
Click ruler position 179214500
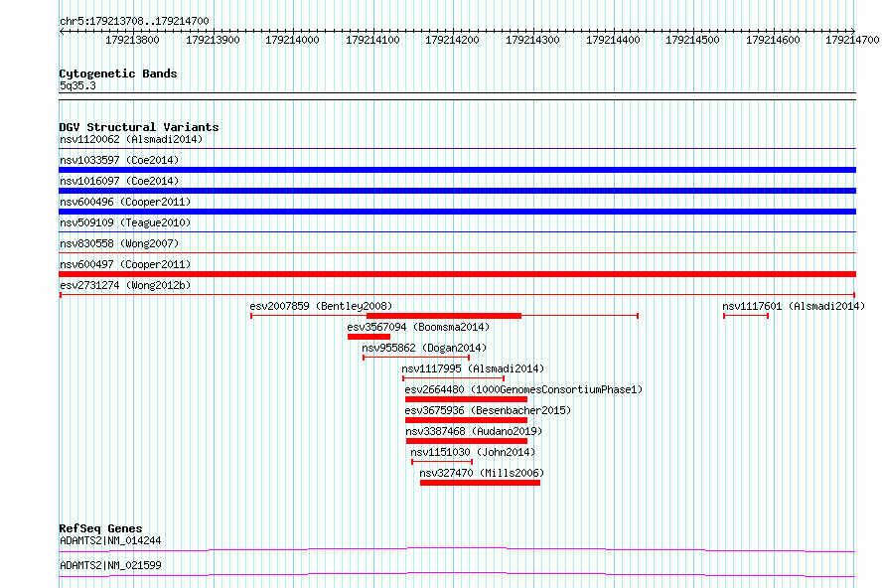(x=693, y=40)
